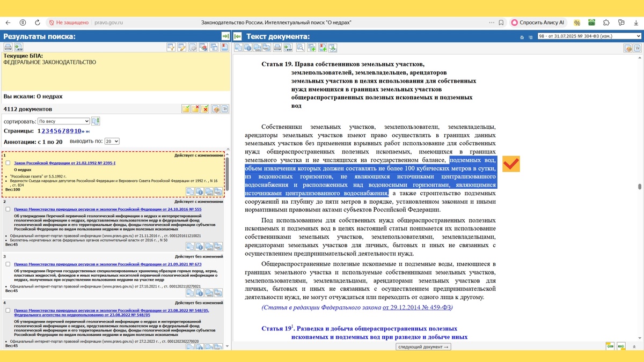Click the document pane vertical scrollbar thumb
644x362 pixels.
pos(639,187)
